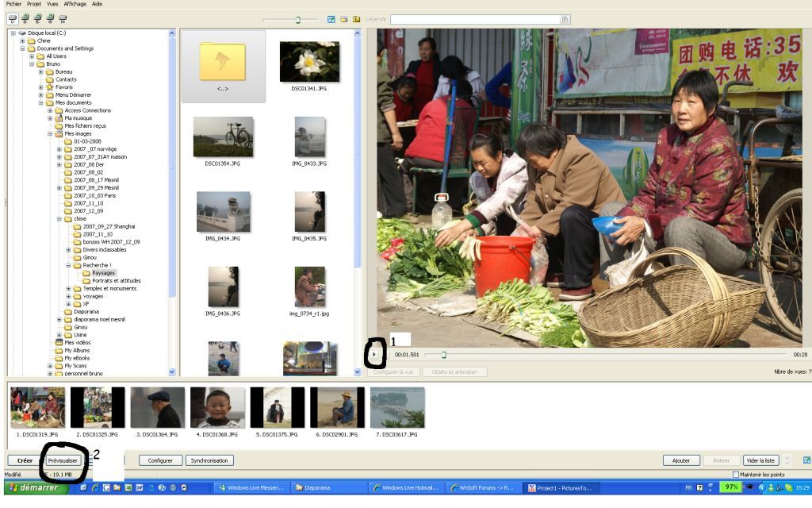Click the Vider la liste button

(x=760, y=460)
